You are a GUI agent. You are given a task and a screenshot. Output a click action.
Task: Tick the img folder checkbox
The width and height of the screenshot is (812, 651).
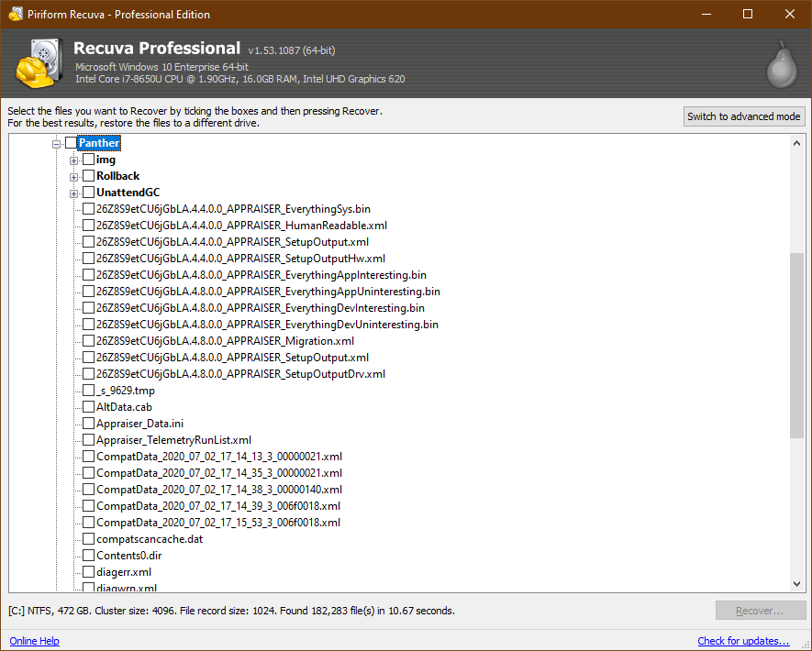pos(89,160)
